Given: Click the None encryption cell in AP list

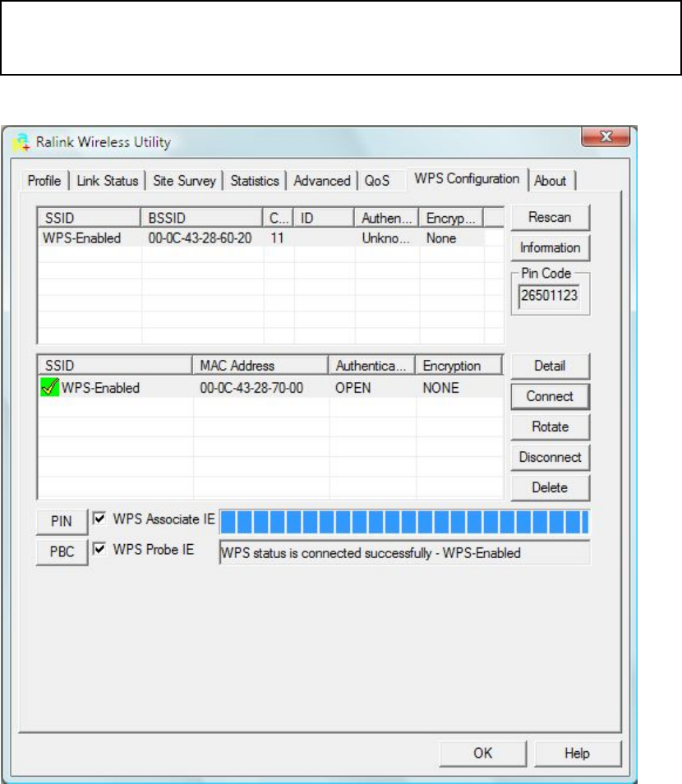Looking at the screenshot, I should coord(441,238).
